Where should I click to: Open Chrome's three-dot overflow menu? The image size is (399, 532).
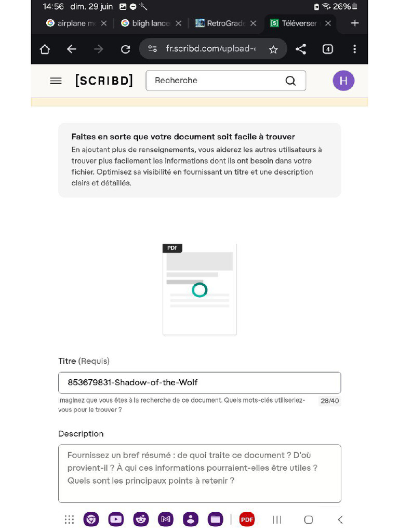(x=355, y=49)
